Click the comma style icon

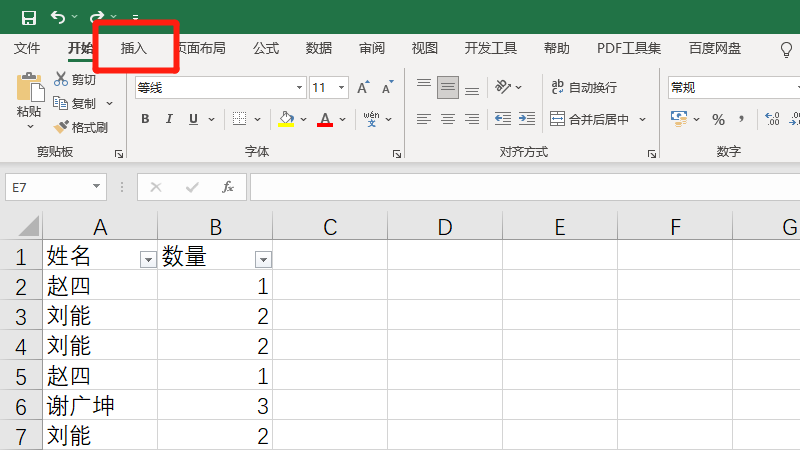click(741, 119)
